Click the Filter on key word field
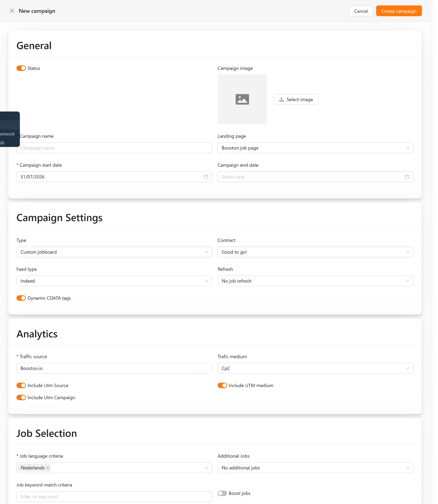The width and height of the screenshot is (438, 504). tap(114, 497)
